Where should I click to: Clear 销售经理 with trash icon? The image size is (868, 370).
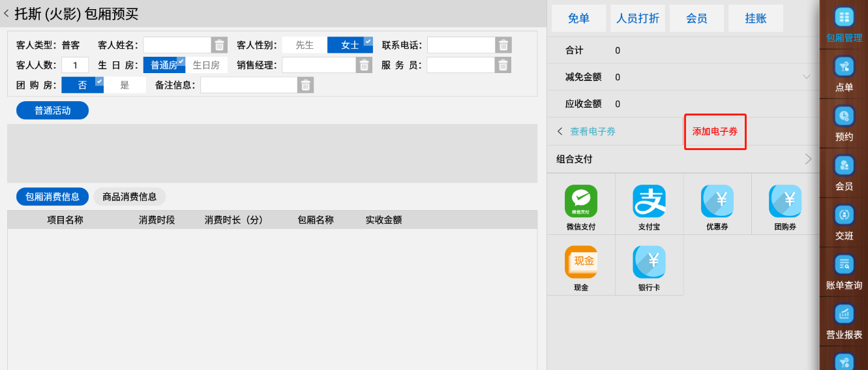[365, 65]
